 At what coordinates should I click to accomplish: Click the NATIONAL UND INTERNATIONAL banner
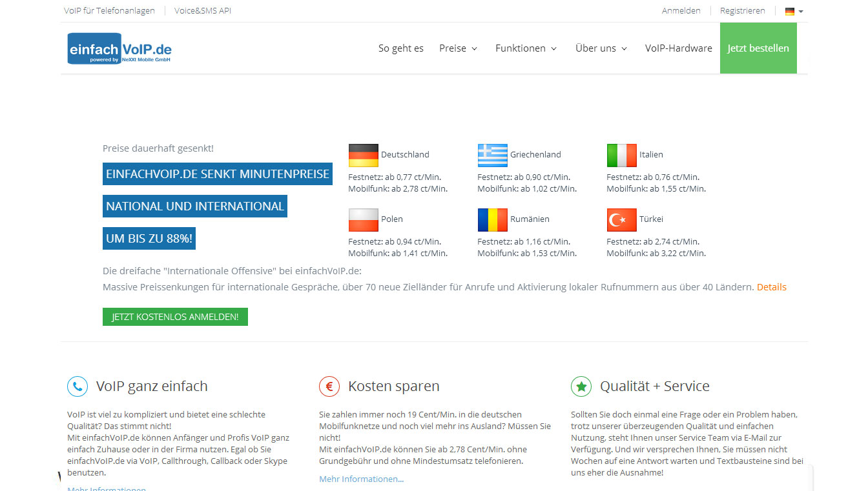pyautogui.click(x=195, y=206)
